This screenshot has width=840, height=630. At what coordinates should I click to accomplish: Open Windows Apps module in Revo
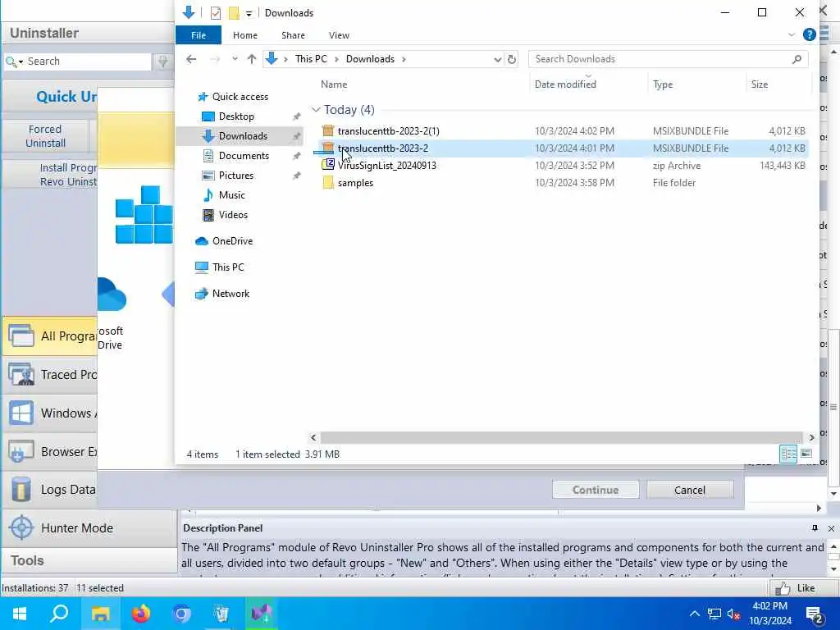pyautogui.click(x=50, y=413)
